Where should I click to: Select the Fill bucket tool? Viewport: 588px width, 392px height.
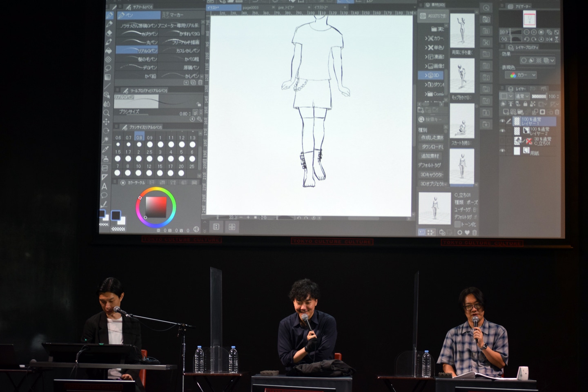(109, 51)
